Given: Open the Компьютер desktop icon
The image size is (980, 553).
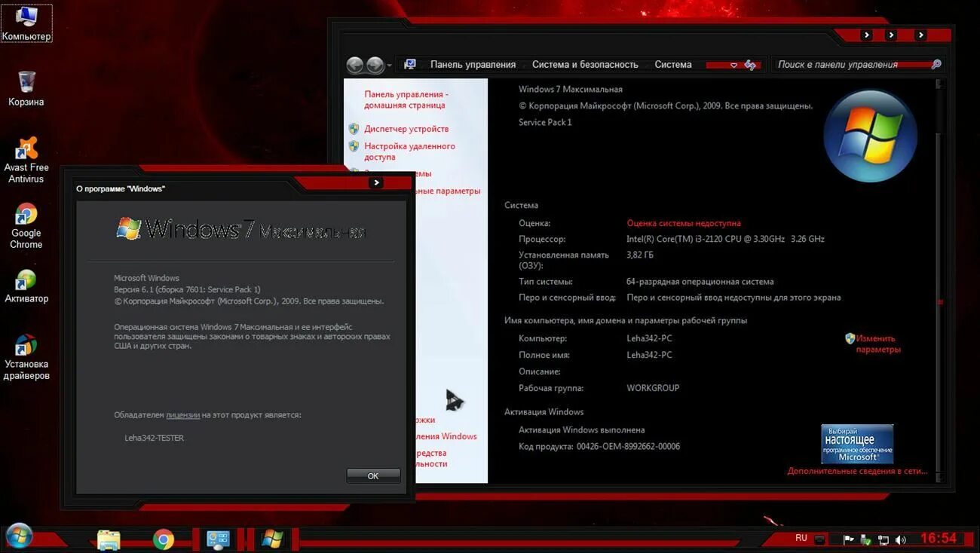Looking at the screenshot, I should (26, 23).
